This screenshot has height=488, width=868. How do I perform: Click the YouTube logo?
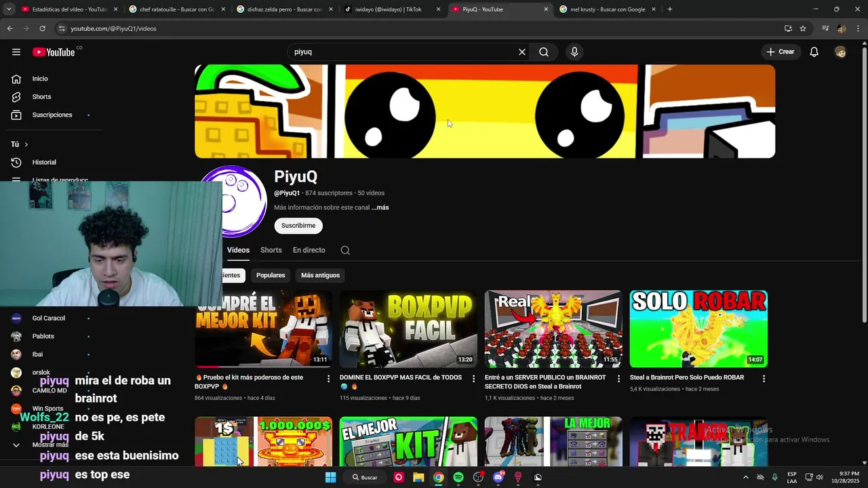pyautogui.click(x=54, y=52)
